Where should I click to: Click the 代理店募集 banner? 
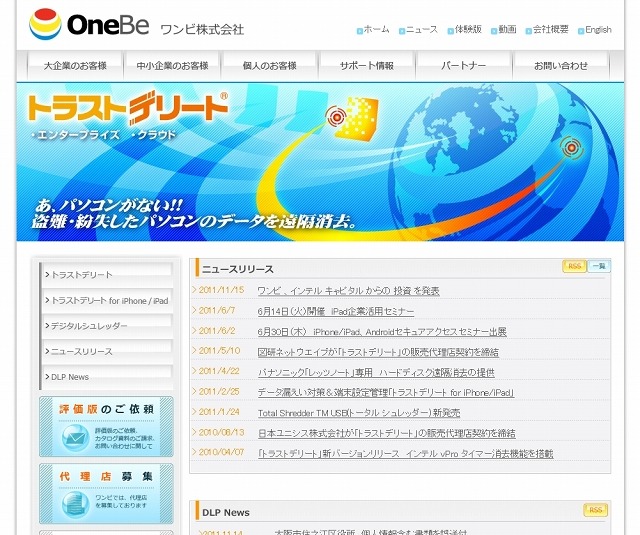tap(106, 494)
